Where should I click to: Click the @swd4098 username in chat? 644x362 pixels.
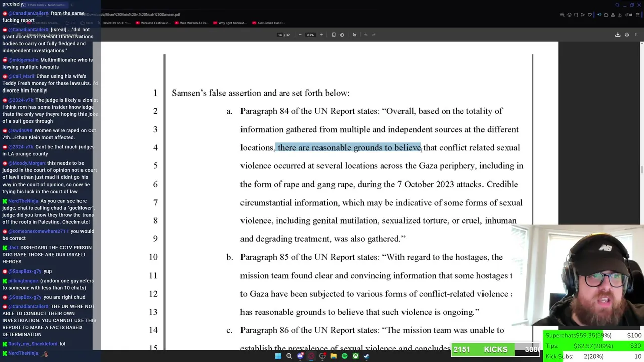(20, 130)
